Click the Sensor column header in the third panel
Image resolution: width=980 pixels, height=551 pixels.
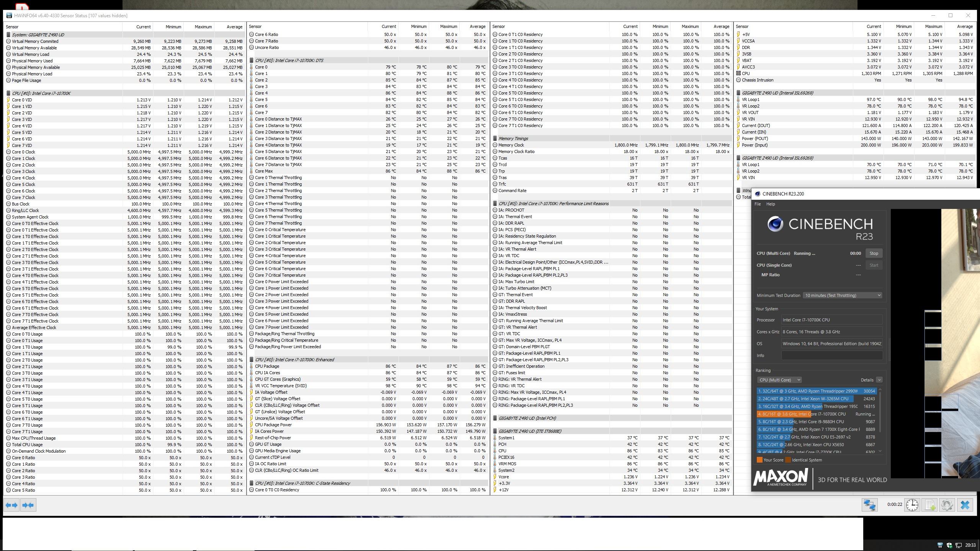tap(498, 26)
